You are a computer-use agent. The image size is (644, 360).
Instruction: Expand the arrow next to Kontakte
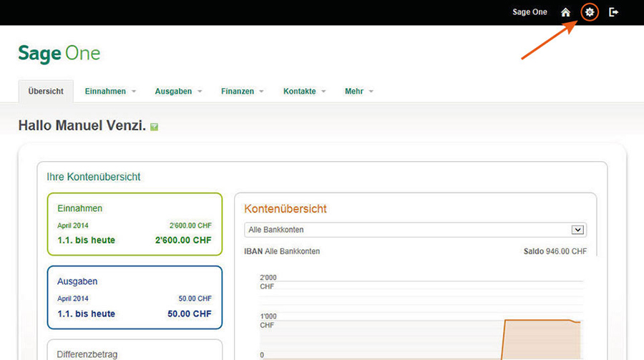(x=323, y=91)
